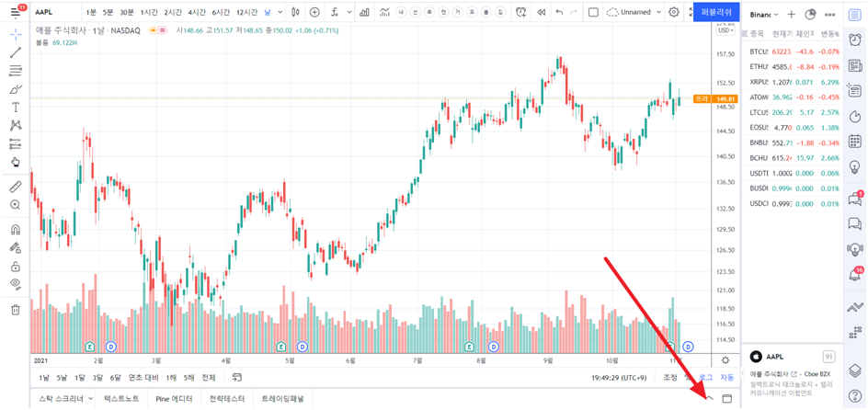Choose the 5날 date range
Viewport: 868px width, 410px height.
click(62, 378)
